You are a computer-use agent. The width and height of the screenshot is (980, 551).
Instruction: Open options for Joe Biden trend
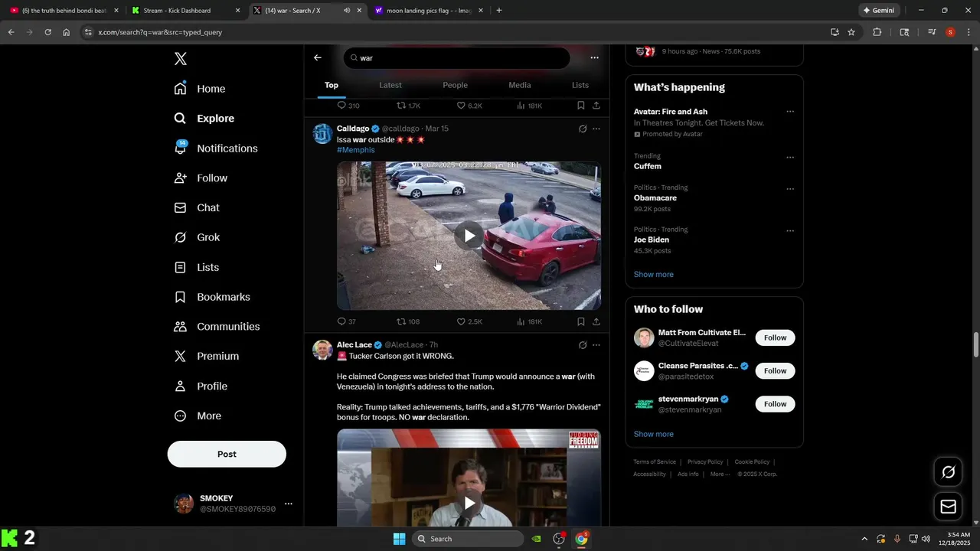click(790, 231)
